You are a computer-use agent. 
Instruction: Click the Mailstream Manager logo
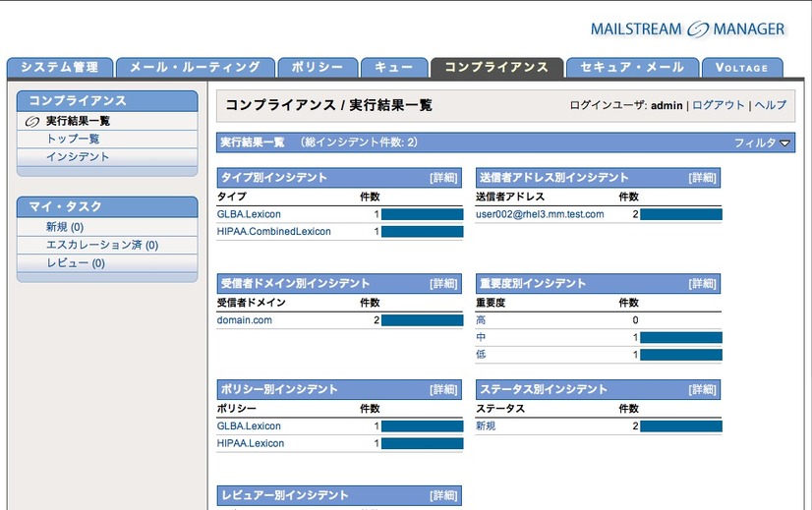pos(687,28)
